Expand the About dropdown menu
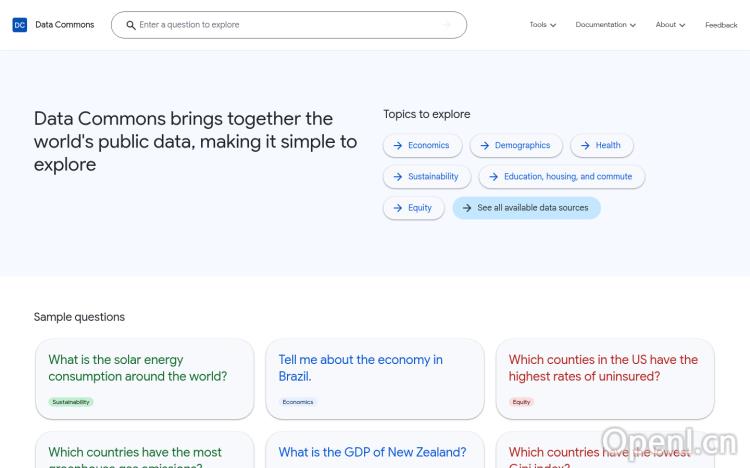 [x=670, y=25]
